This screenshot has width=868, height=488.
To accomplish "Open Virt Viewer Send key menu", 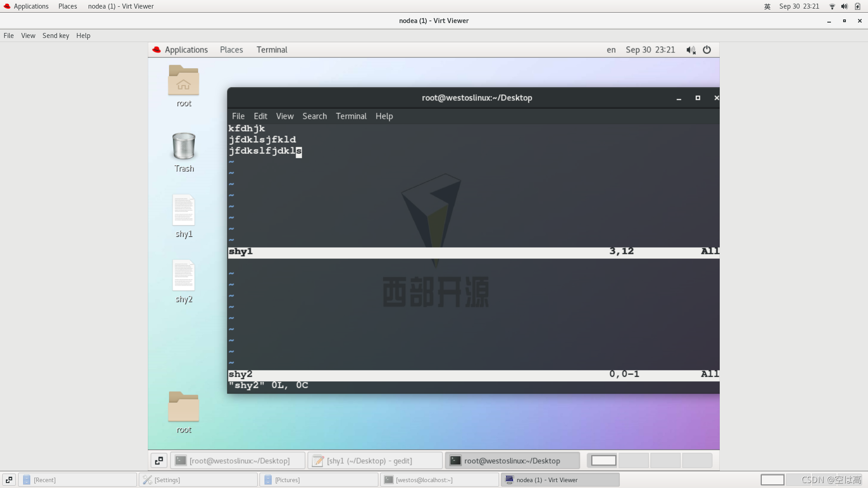I will click(x=56, y=36).
